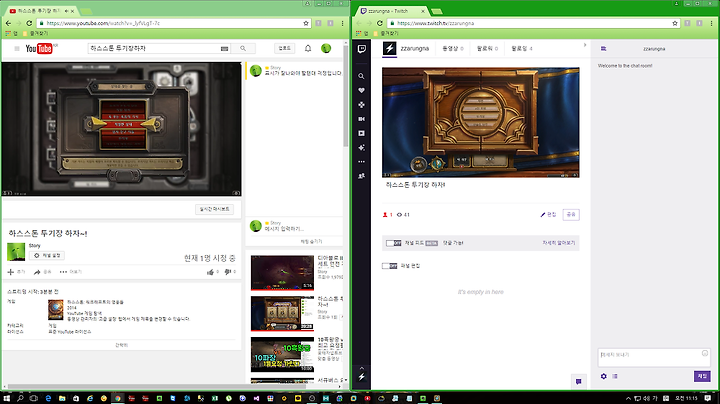Open Chrome menu in the YouTube window
Image resolution: width=720 pixels, height=404 pixels.
343,23
